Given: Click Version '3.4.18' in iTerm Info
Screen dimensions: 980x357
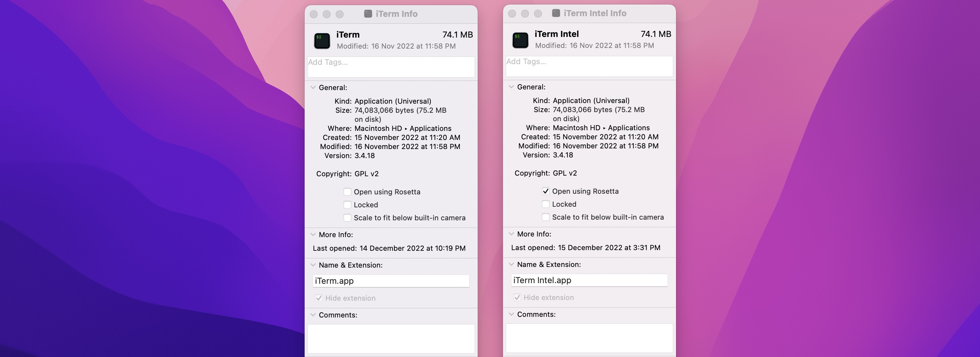Looking at the screenshot, I should tap(365, 155).
